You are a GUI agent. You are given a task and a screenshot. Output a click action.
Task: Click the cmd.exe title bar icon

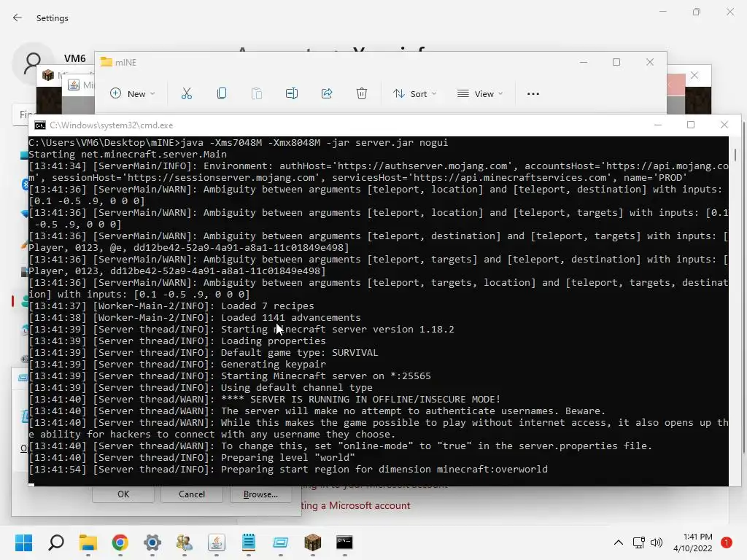[40, 125]
